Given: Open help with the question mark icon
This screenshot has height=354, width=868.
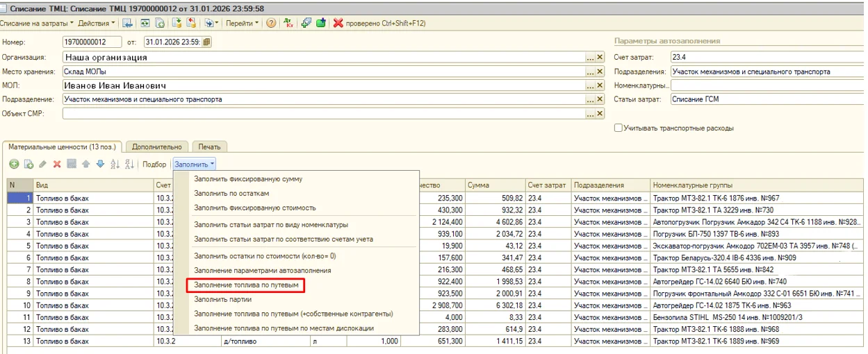Looking at the screenshot, I should pos(270,23).
